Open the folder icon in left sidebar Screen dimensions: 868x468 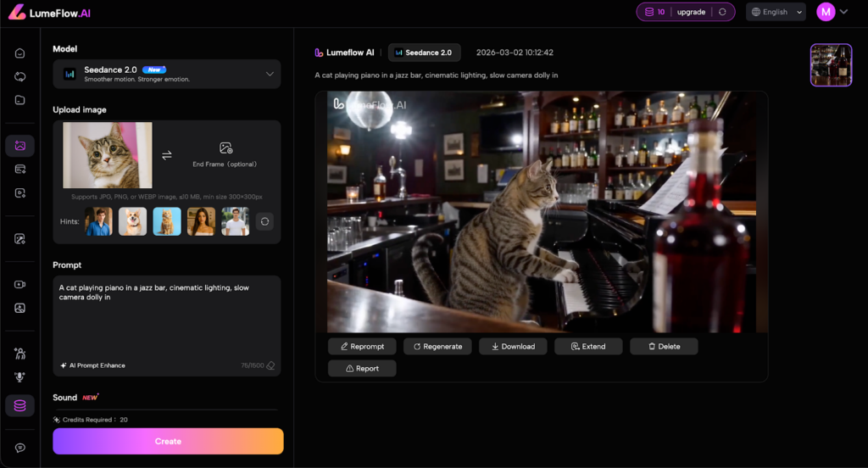(x=19, y=100)
